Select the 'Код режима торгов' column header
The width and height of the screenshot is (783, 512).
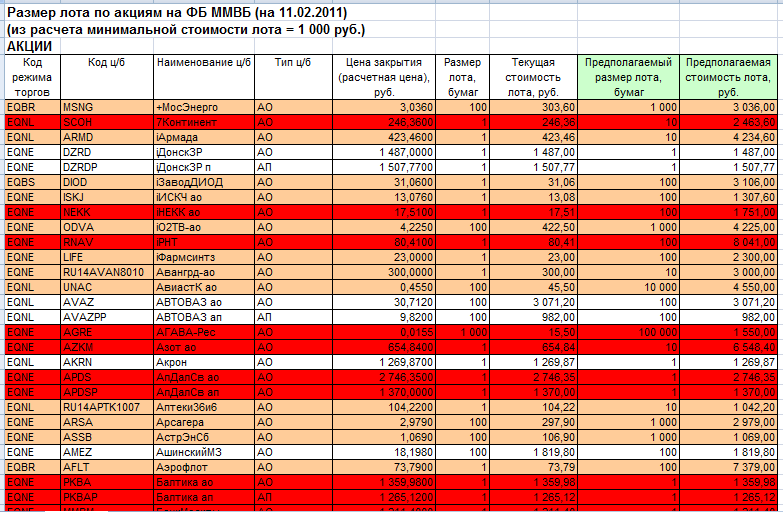click(32, 77)
